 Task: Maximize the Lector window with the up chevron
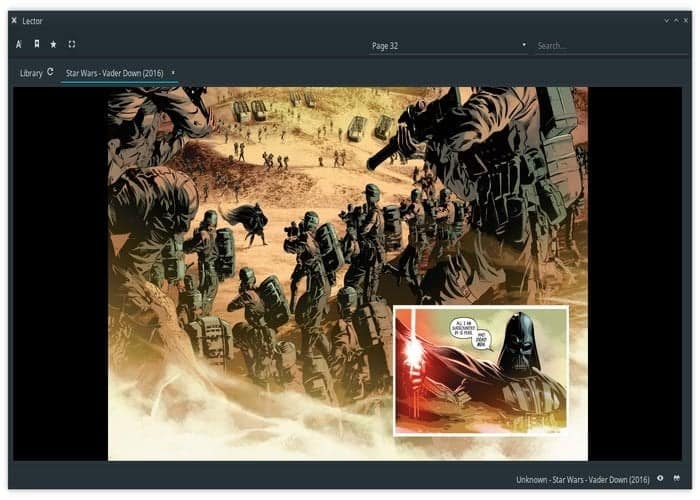[x=676, y=21]
